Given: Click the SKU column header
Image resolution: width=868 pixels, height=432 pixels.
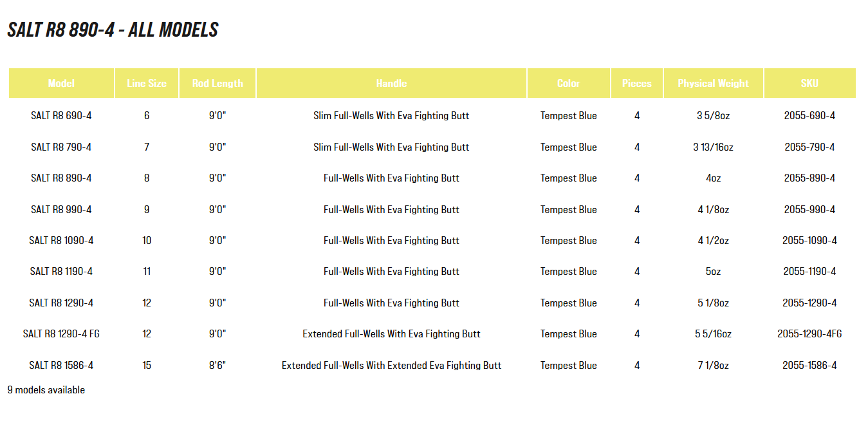Looking at the screenshot, I should [x=809, y=84].
